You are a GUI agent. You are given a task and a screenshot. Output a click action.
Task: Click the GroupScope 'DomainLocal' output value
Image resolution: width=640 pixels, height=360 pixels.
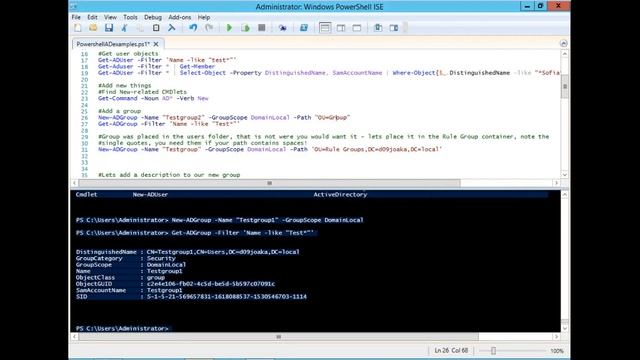tap(166, 264)
